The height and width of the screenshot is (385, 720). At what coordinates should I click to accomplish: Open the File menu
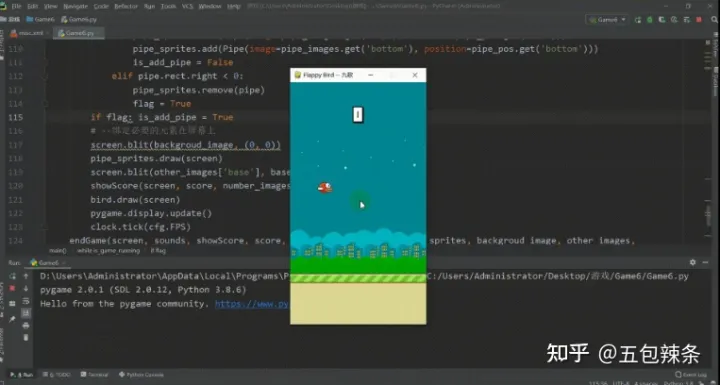click(16, 6)
